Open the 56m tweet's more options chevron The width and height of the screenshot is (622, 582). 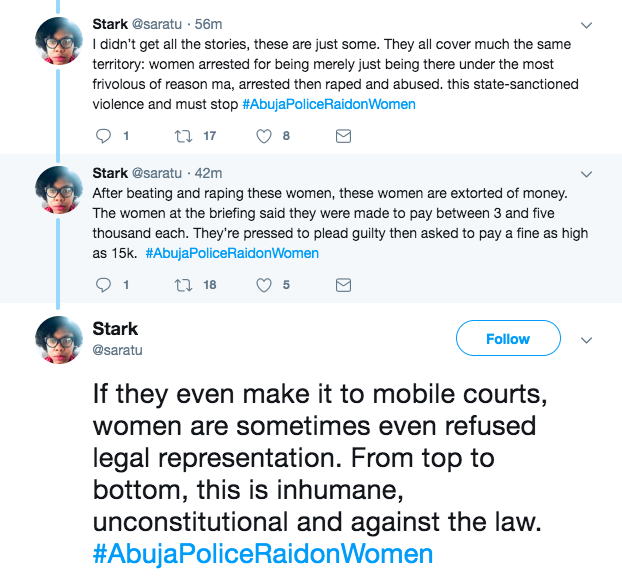587,25
